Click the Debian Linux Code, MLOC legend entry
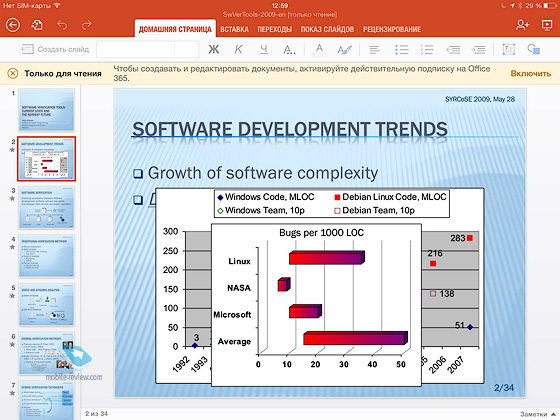 click(390, 197)
